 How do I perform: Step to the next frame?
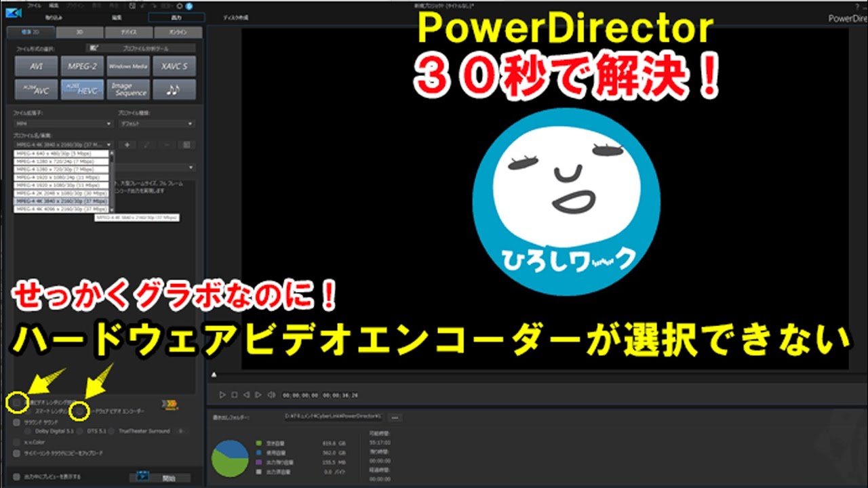[258, 394]
